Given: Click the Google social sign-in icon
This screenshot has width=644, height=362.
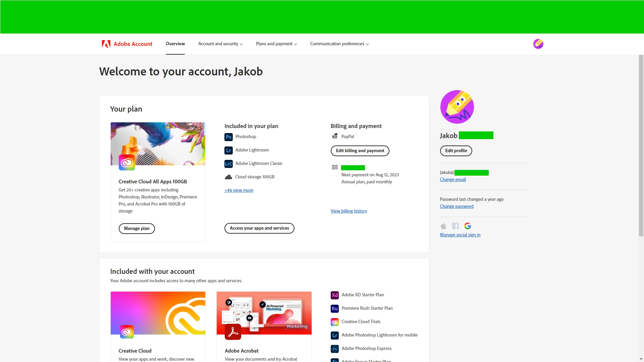Looking at the screenshot, I should click(467, 226).
